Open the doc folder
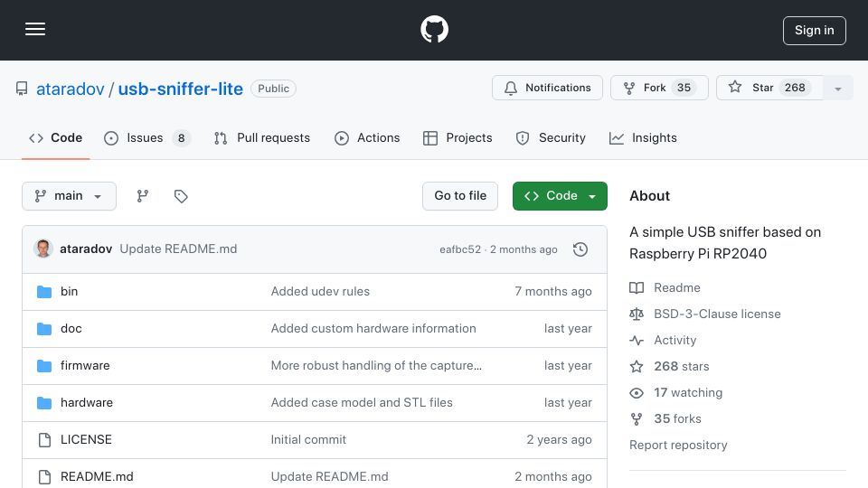The height and width of the screenshot is (488, 868). [x=71, y=329]
